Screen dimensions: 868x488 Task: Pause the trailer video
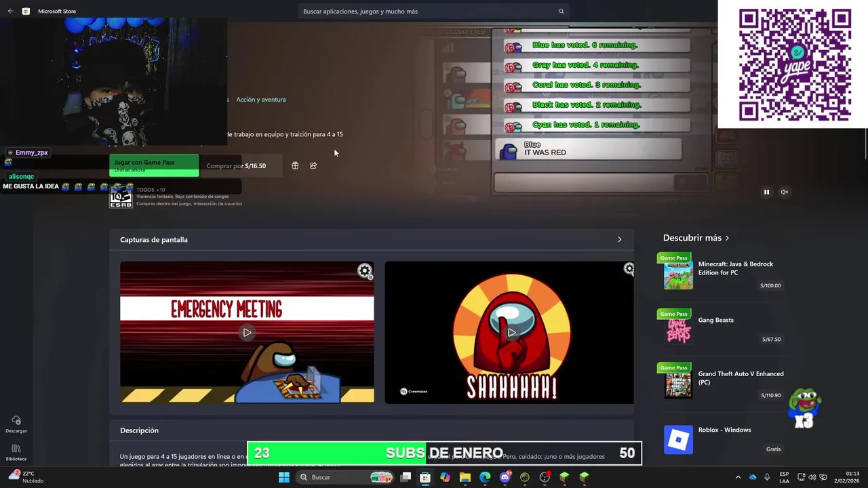point(766,192)
